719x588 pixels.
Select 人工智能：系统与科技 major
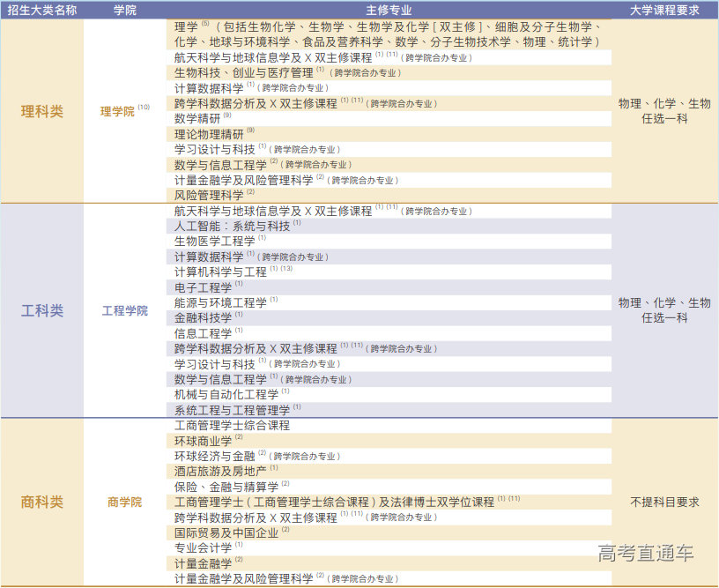(x=233, y=227)
